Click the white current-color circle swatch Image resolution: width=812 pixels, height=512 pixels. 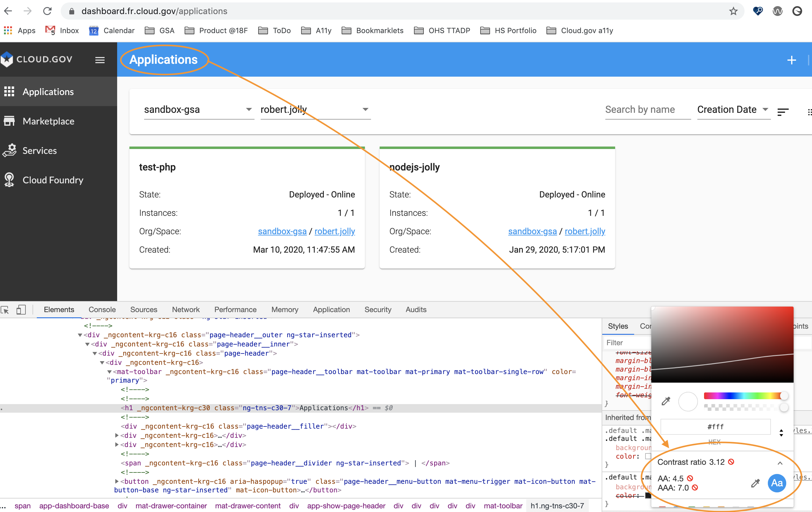(688, 401)
